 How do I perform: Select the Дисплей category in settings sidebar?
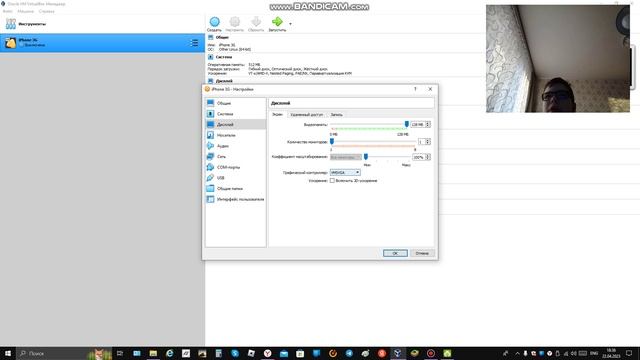click(x=236, y=124)
